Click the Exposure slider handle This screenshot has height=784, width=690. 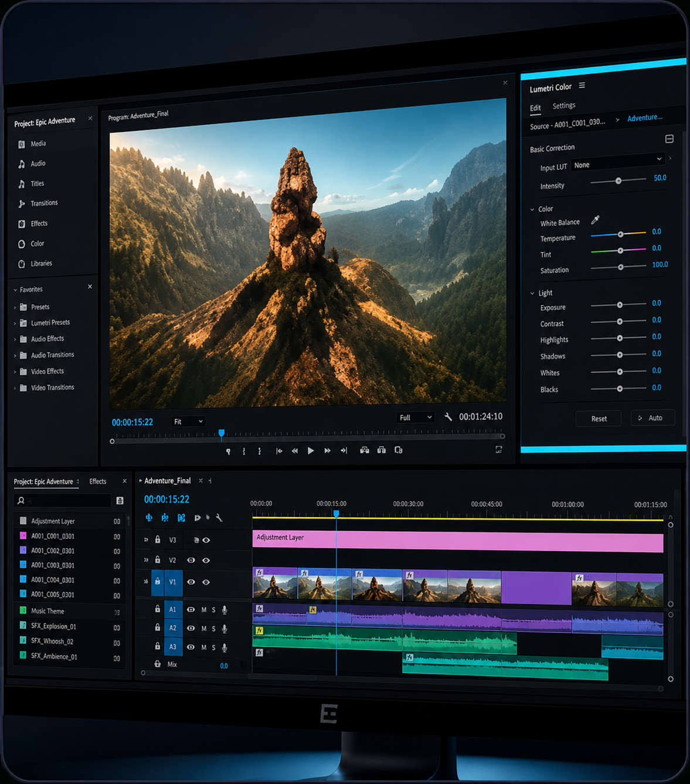coord(620,305)
